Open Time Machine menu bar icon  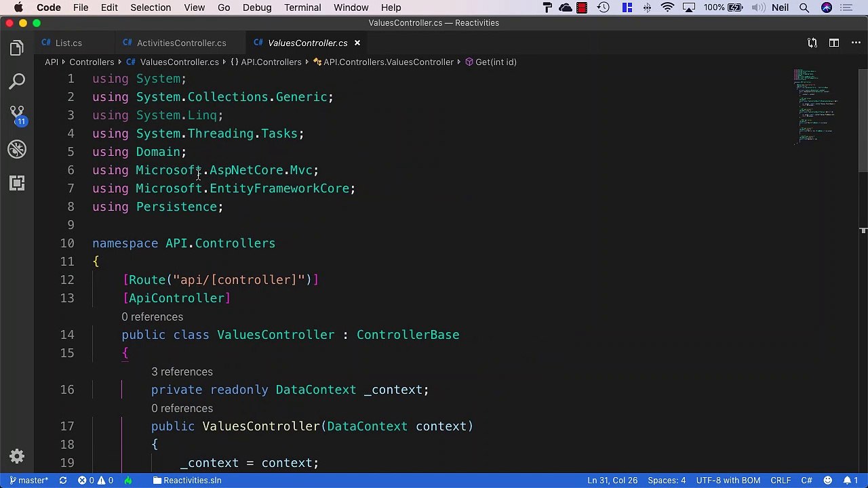604,7
